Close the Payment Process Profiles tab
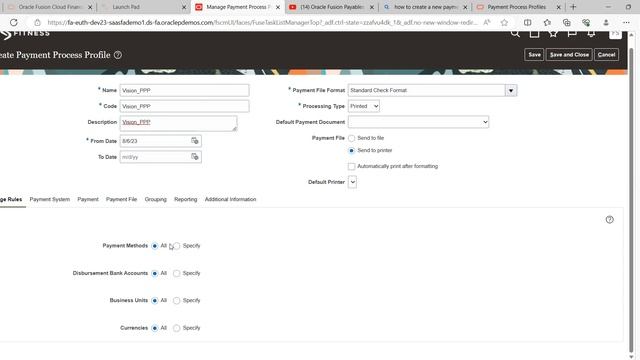The height and width of the screenshot is (360, 640). [558, 7]
